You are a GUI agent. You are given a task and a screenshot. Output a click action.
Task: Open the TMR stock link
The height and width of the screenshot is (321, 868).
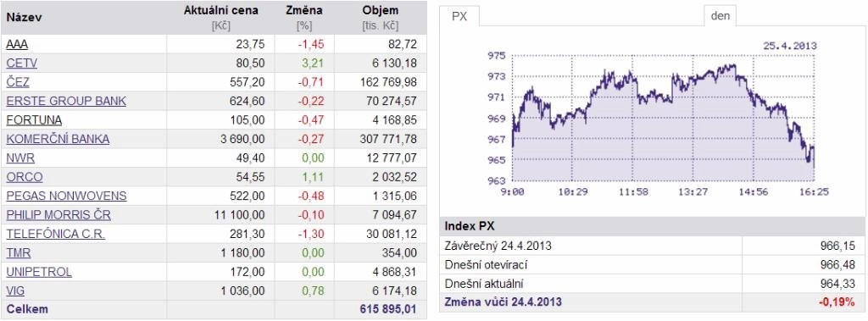click(x=19, y=253)
